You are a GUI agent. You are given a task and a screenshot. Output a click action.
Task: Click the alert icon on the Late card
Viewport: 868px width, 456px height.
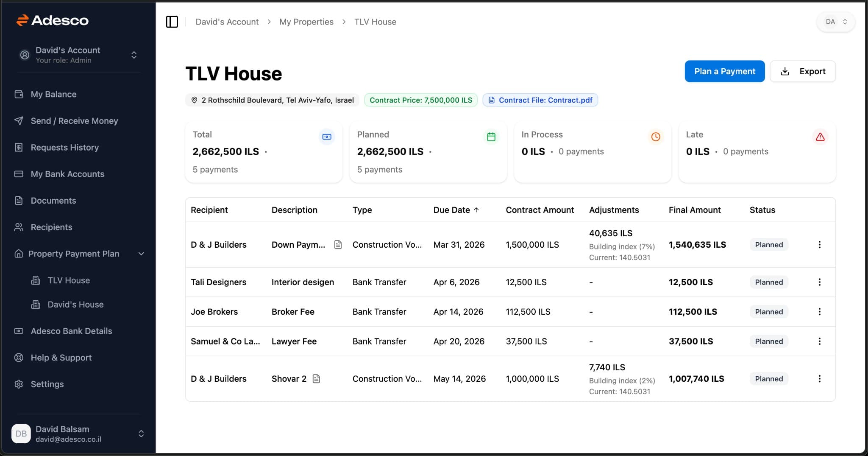pyautogui.click(x=820, y=137)
